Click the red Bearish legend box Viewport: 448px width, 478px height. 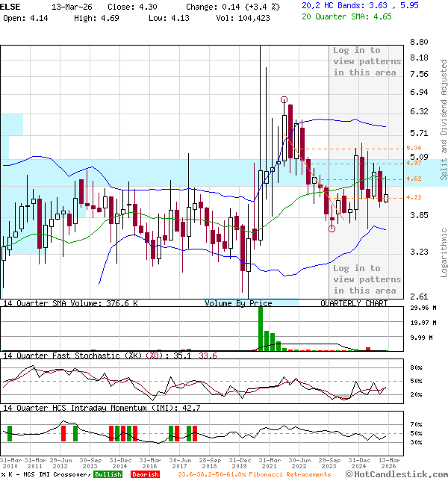pyautogui.click(x=145, y=474)
